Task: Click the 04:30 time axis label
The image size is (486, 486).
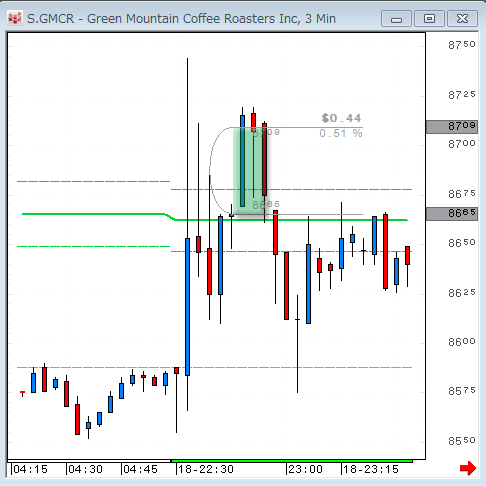Action: (x=85, y=469)
